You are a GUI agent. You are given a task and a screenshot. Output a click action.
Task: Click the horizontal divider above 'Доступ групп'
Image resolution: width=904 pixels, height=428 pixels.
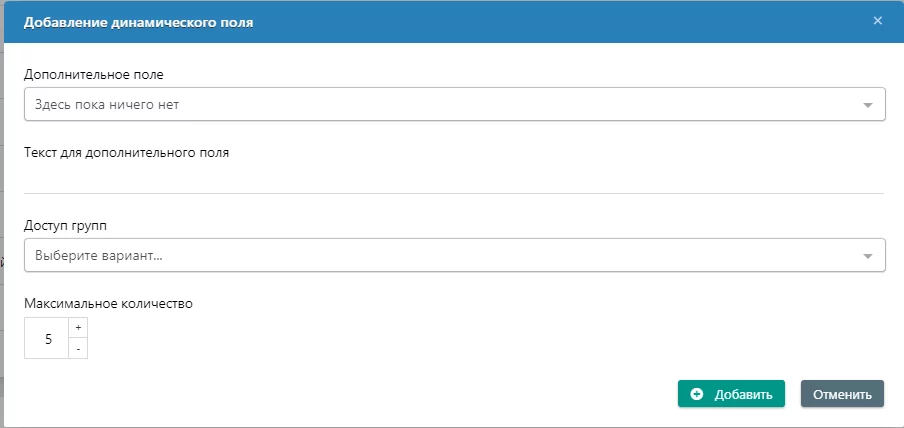click(x=453, y=193)
